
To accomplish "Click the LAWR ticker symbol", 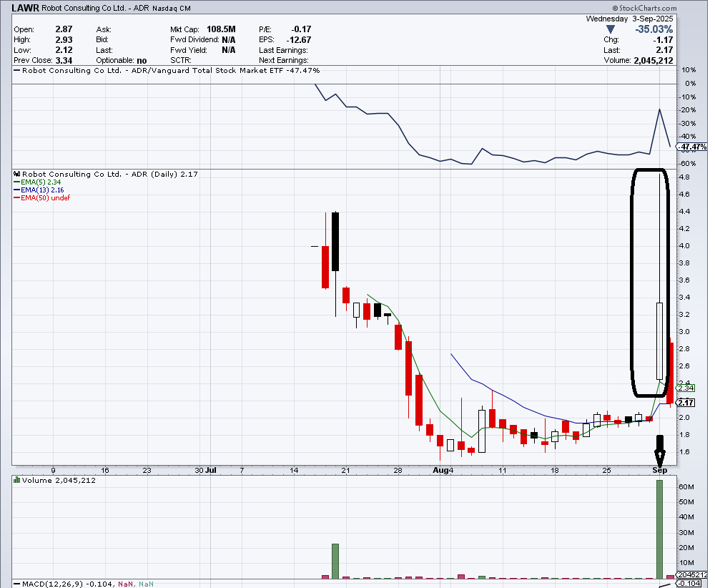I will [26, 8].
